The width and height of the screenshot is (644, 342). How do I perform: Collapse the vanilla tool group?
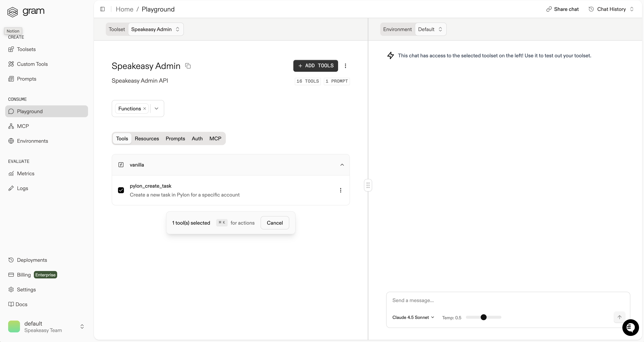[x=342, y=165]
